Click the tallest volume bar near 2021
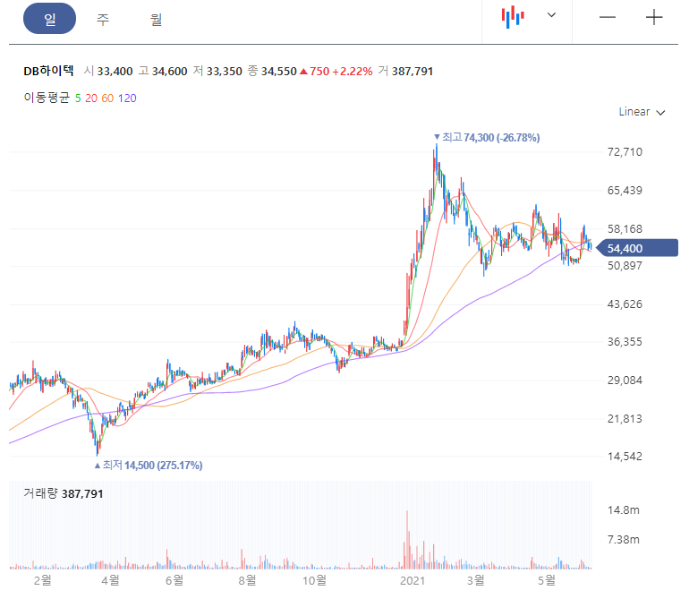Image resolution: width=689 pixels, height=616 pixels. point(407,540)
